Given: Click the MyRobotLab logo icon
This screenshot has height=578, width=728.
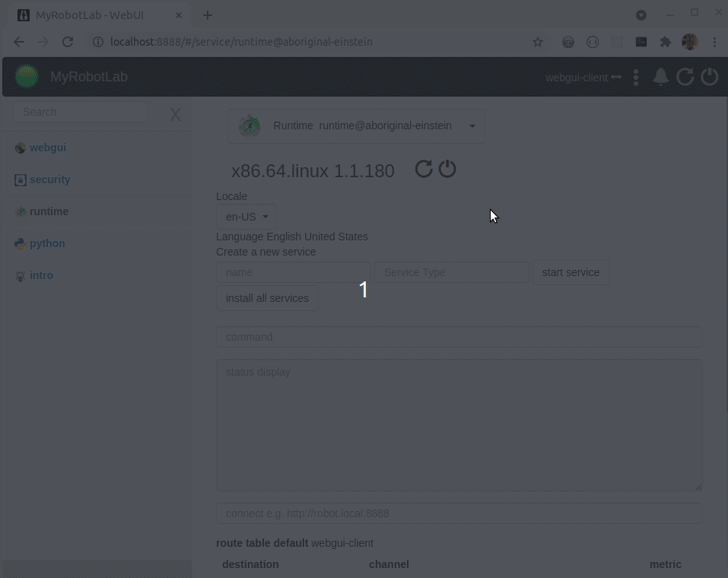Looking at the screenshot, I should pyautogui.click(x=27, y=77).
